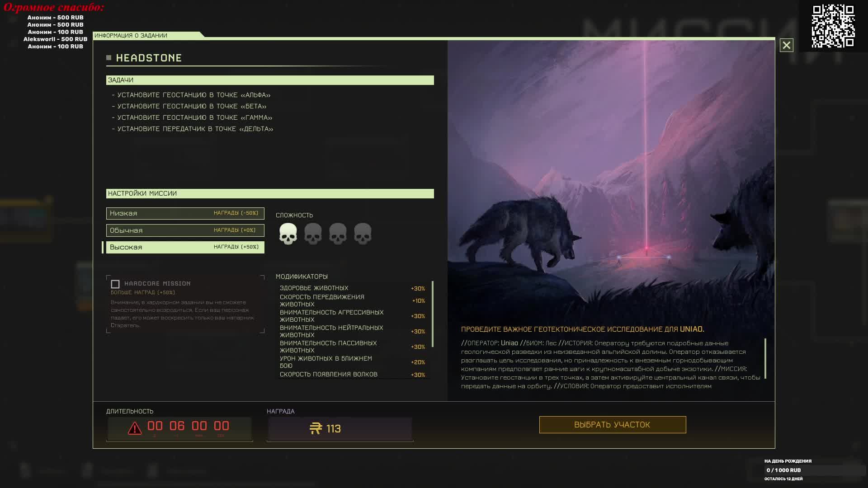Select the Высокая difficulty option
The height and width of the screenshot is (488, 868).
click(x=185, y=247)
